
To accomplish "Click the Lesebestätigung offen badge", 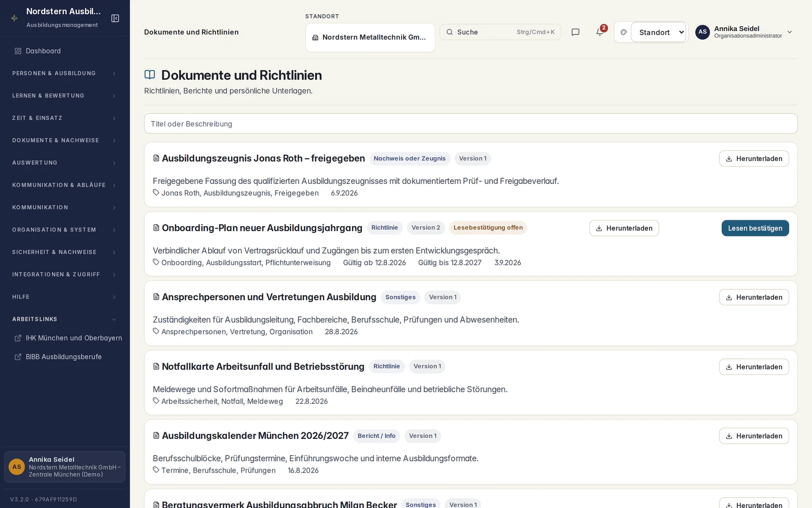I will pyautogui.click(x=488, y=228).
